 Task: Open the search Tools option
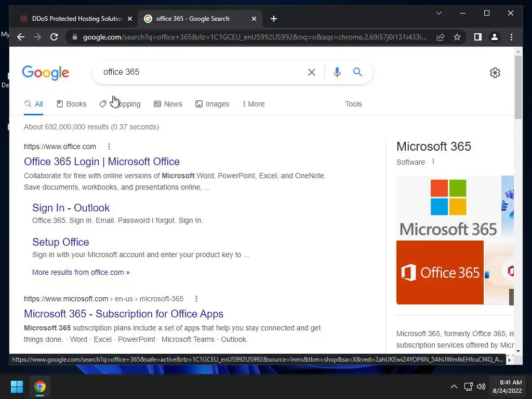click(353, 104)
